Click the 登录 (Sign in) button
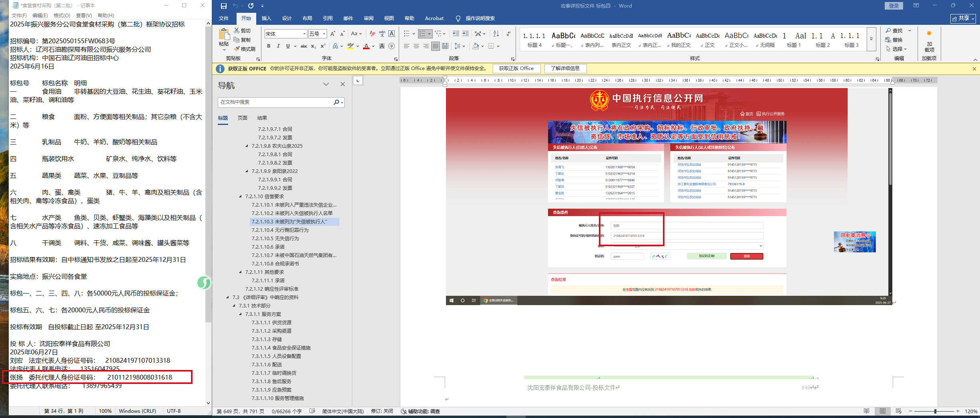Image resolution: width=980 pixels, height=418 pixels. click(x=894, y=6)
